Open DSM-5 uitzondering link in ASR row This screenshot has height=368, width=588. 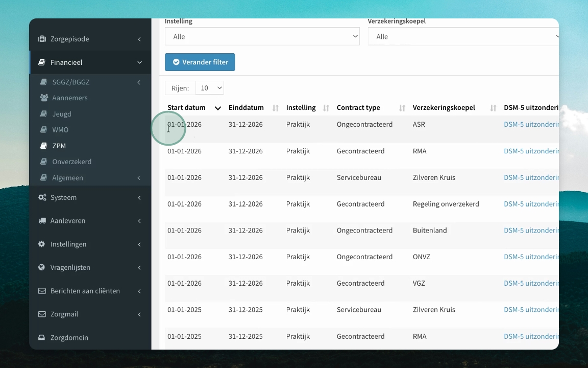(x=531, y=124)
